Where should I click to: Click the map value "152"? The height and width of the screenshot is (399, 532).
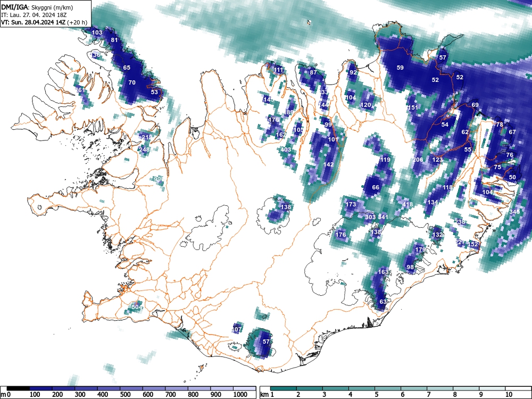(472, 244)
